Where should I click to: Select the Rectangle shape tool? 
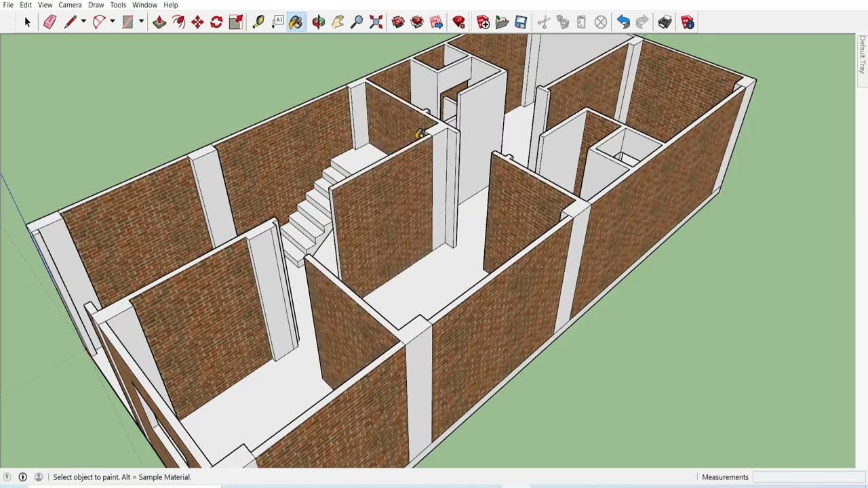click(x=127, y=22)
